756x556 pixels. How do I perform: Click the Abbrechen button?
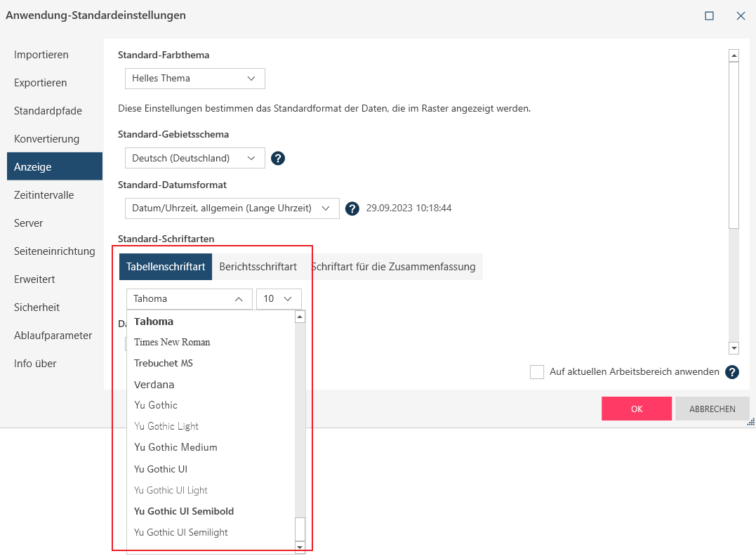[x=712, y=409]
